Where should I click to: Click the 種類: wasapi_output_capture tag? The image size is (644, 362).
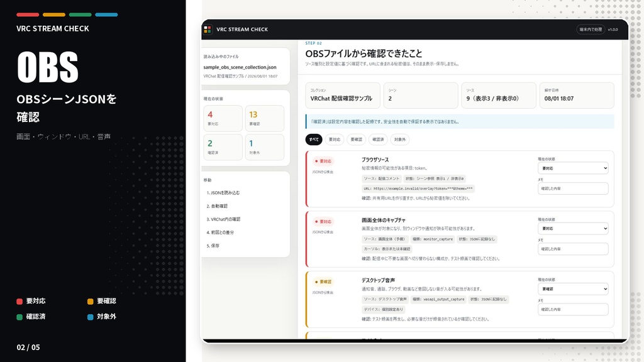tap(438, 299)
